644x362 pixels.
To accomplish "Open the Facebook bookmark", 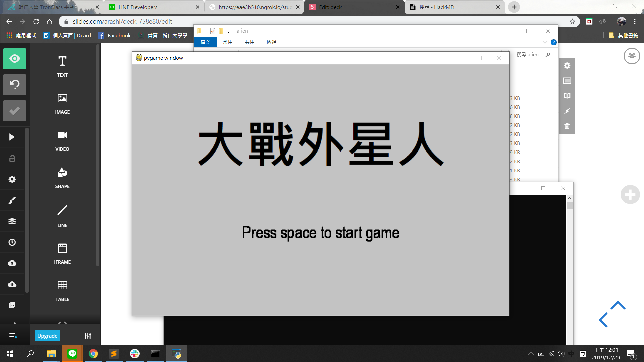I will pos(114,35).
